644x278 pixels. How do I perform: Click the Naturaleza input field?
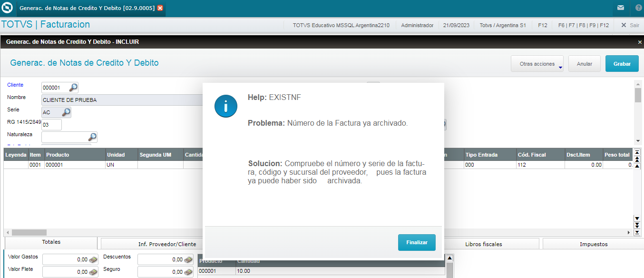[65, 137]
